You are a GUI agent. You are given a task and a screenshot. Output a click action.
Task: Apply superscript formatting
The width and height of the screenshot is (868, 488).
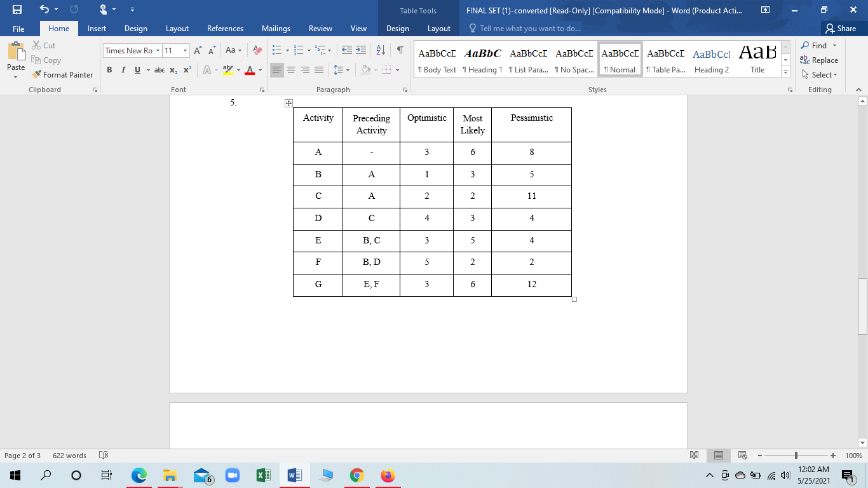click(187, 70)
